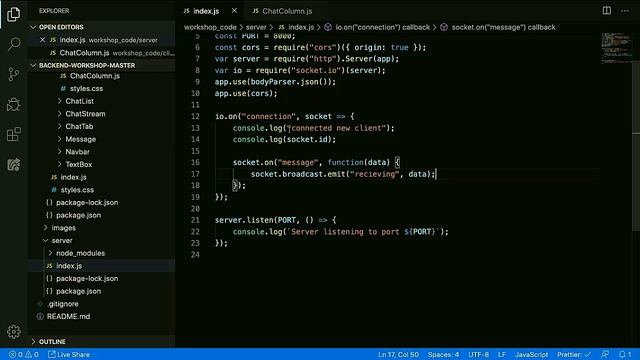Expand the ChatTab folder

tap(79, 126)
